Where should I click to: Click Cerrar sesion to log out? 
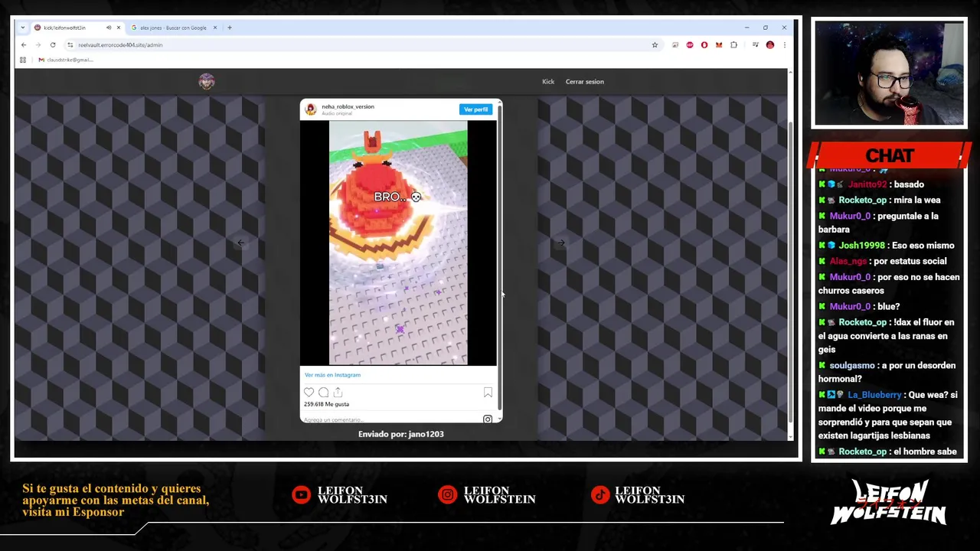click(x=585, y=82)
